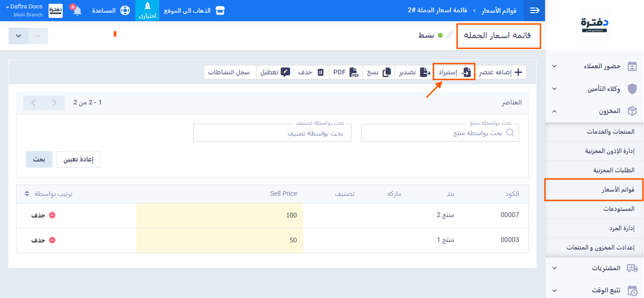
Task: Export the price list as PDF
Action: [346, 72]
